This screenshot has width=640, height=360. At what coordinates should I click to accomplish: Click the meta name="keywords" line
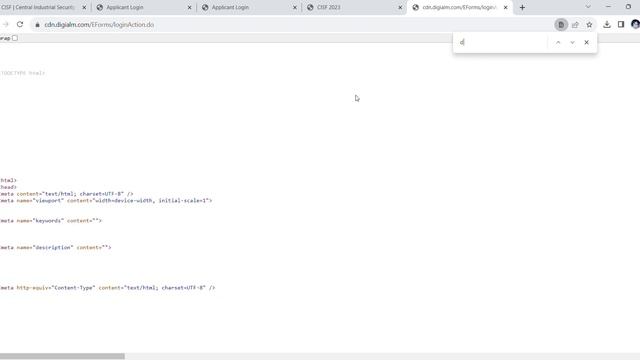51,221
